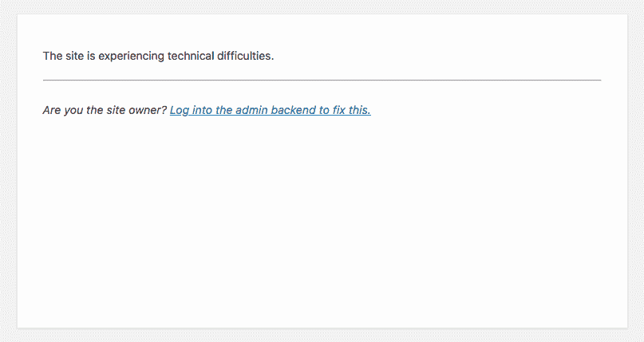This screenshot has height=342, width=644.
Task: Click the italic word 'Are'
Action: 52,110
